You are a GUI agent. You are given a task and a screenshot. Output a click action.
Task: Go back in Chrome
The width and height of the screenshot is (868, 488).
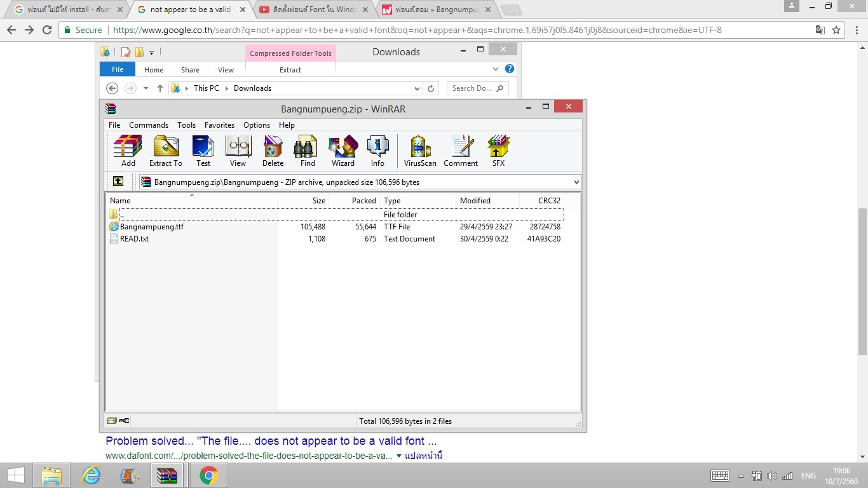[11, 30]
